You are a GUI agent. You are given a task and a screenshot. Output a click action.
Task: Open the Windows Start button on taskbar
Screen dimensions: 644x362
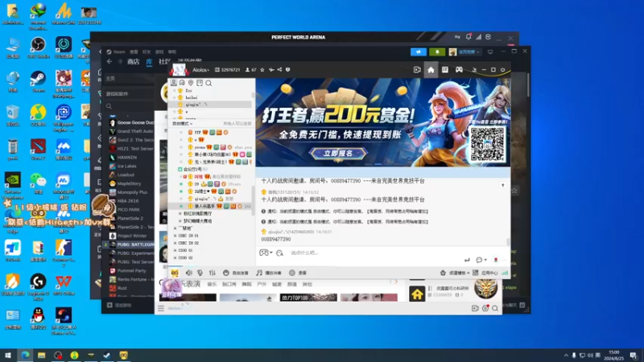pyautogui.click(x=7, y=356)
